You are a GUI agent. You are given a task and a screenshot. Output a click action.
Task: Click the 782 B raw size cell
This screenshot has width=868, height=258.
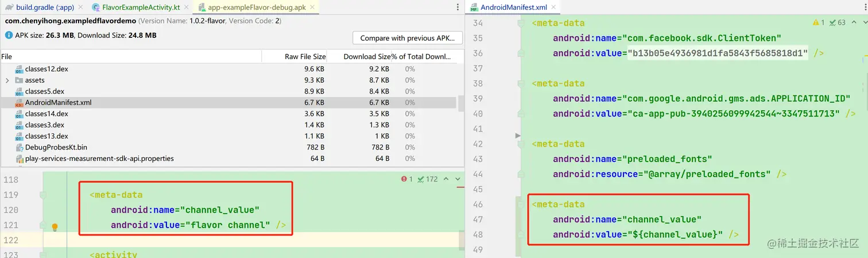315,148
